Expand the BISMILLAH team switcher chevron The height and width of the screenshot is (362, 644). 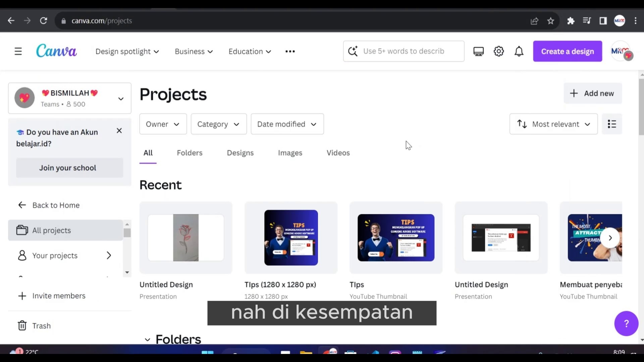click(x=120, y=99)
